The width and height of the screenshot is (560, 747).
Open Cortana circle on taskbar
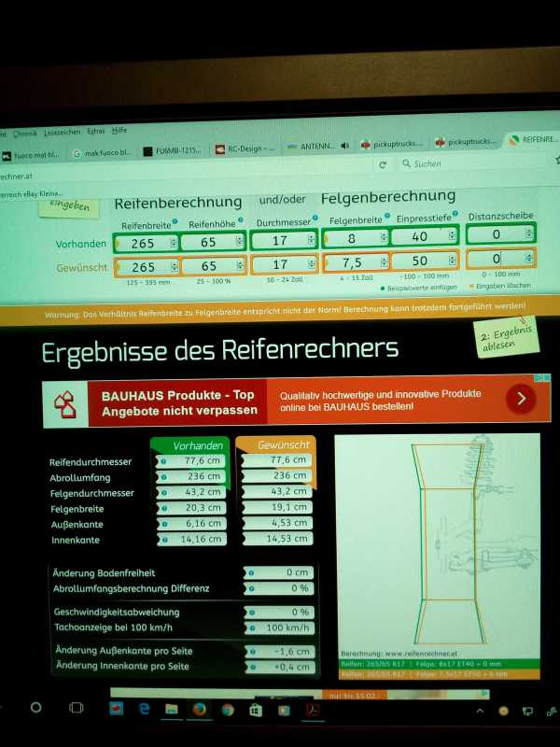[36, 708]
